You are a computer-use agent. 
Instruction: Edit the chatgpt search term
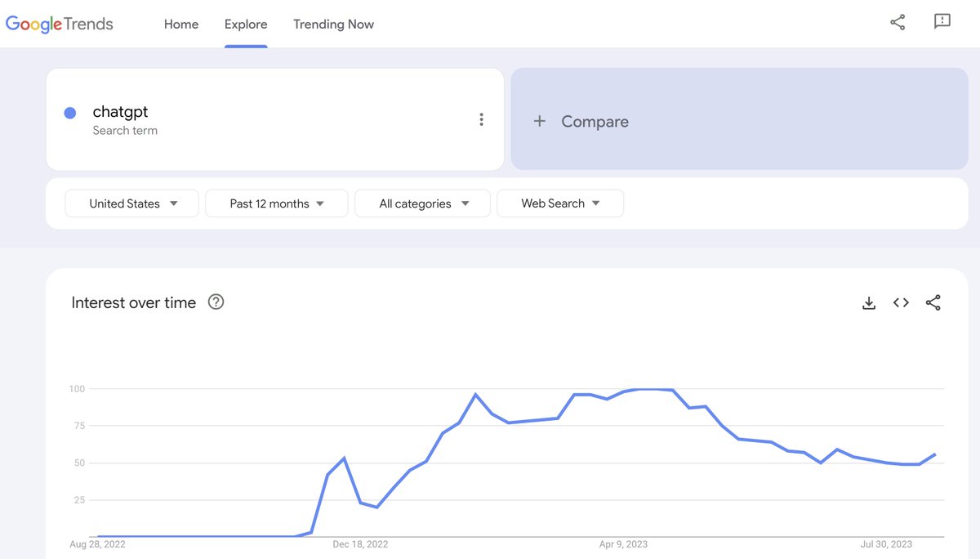click(120, 112)
